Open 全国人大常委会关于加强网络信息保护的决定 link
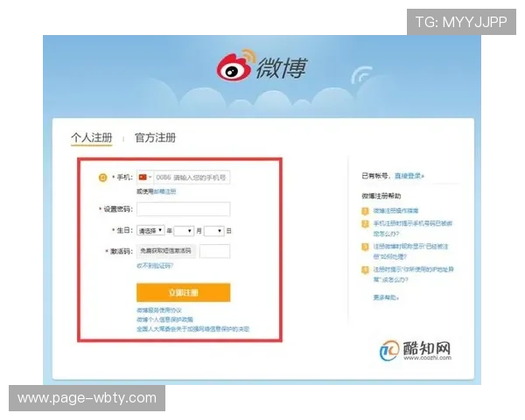 192,329
